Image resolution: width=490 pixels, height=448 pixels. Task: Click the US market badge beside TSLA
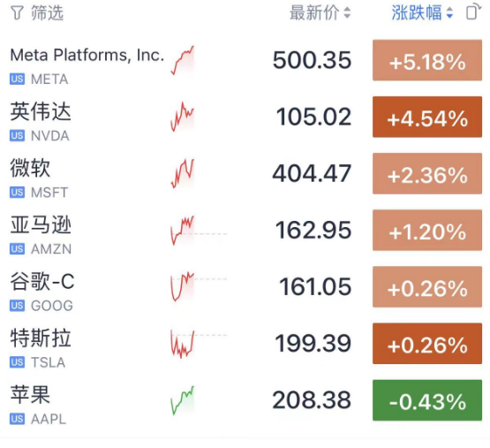coord(17,362)
